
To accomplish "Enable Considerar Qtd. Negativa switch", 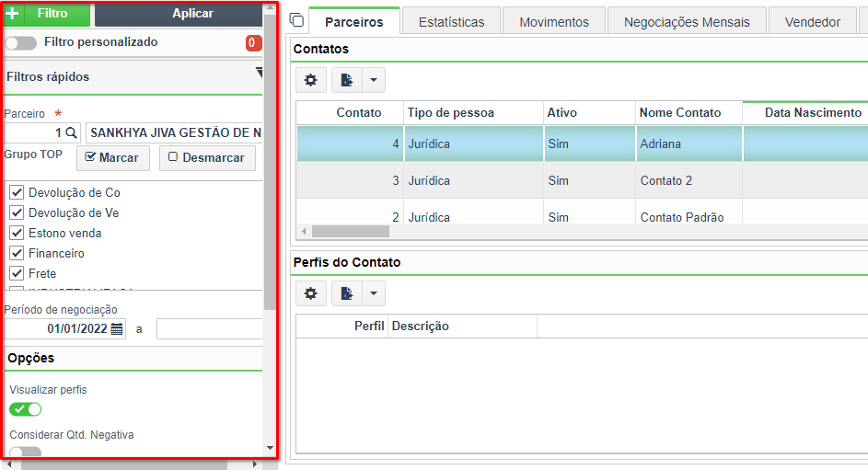I will point(26,452).
